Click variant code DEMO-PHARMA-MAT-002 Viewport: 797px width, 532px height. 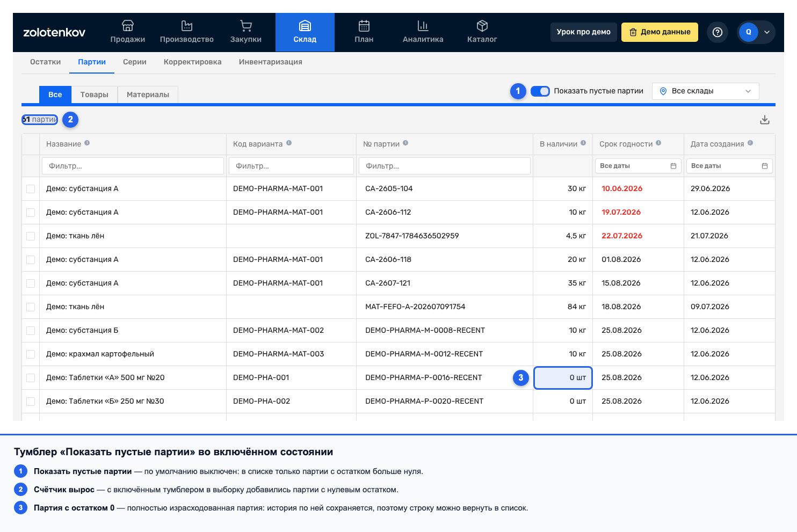click(279, 331)
